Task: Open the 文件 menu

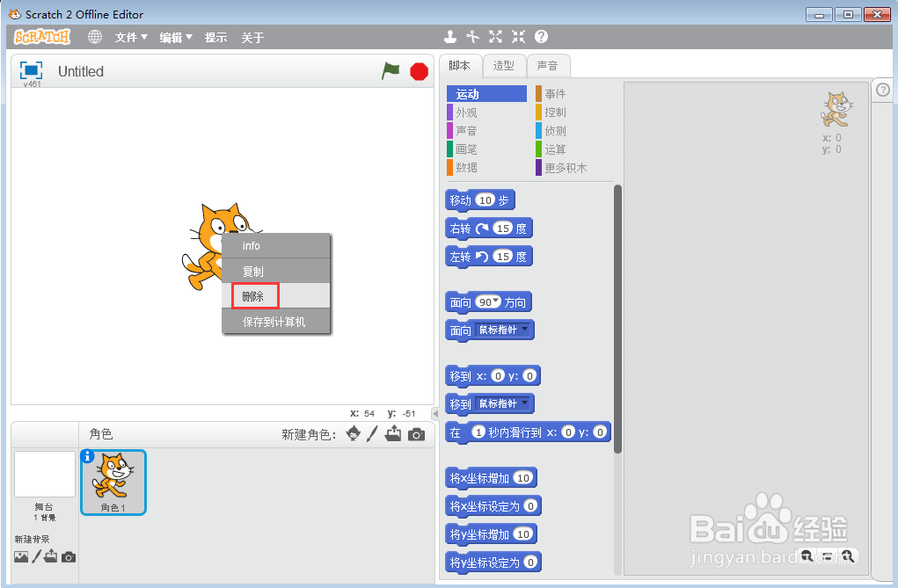Action: 130,37
